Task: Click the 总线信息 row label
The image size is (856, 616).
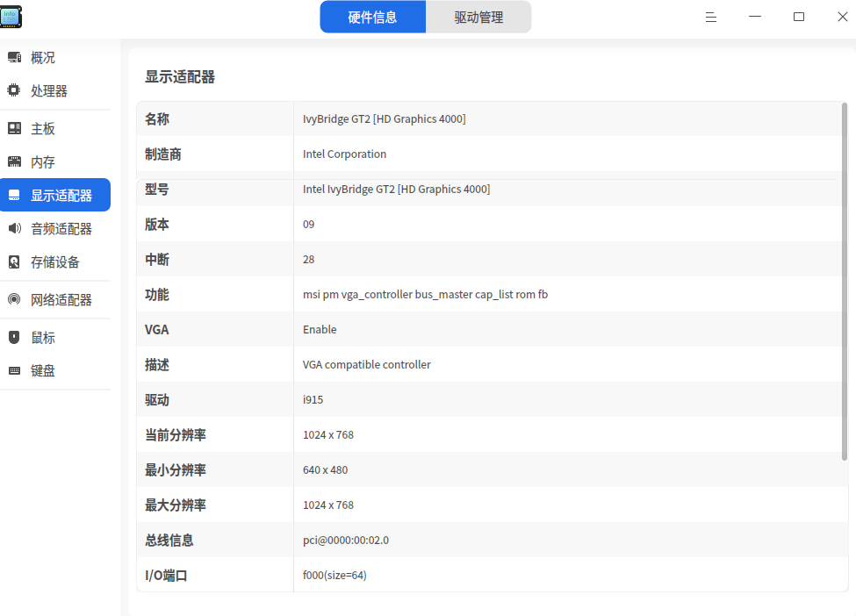Action: 169,541
